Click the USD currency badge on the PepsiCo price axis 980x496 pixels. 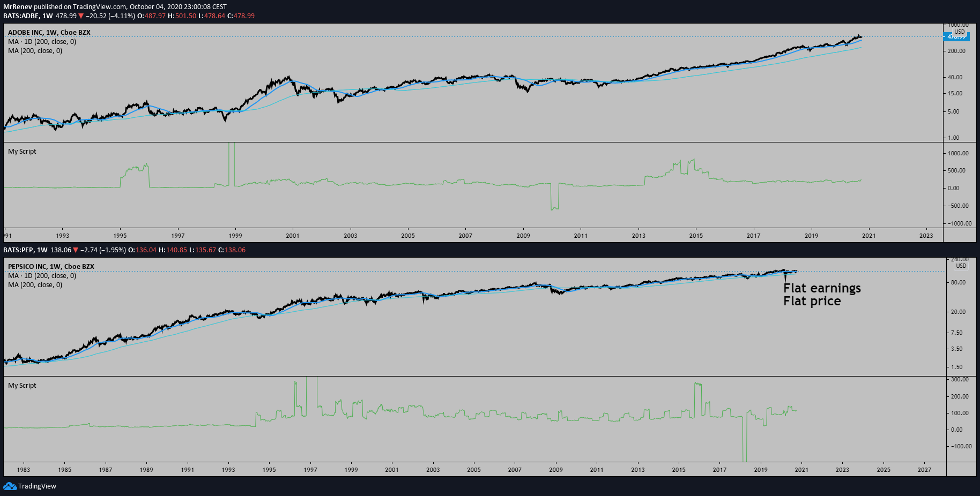click(x=961, y=266)
